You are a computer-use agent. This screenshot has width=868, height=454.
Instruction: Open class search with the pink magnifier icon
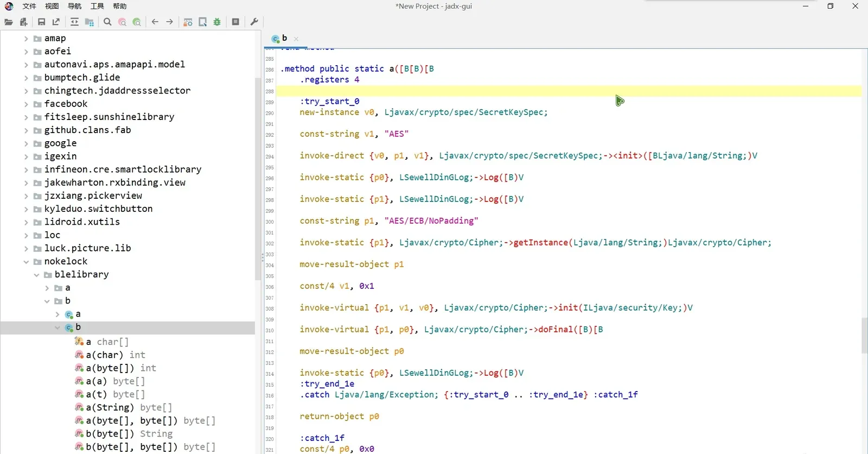point(122,22)
